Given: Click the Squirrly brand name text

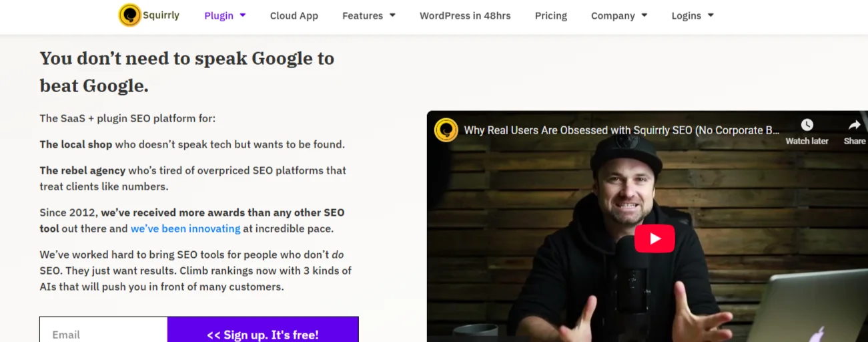Looking at the screenshot, I should point(161,15).
